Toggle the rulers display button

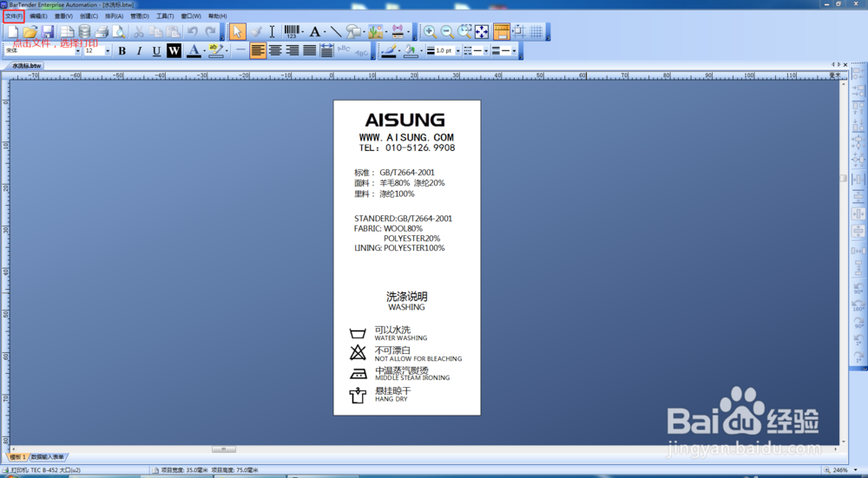pos(501,31)
